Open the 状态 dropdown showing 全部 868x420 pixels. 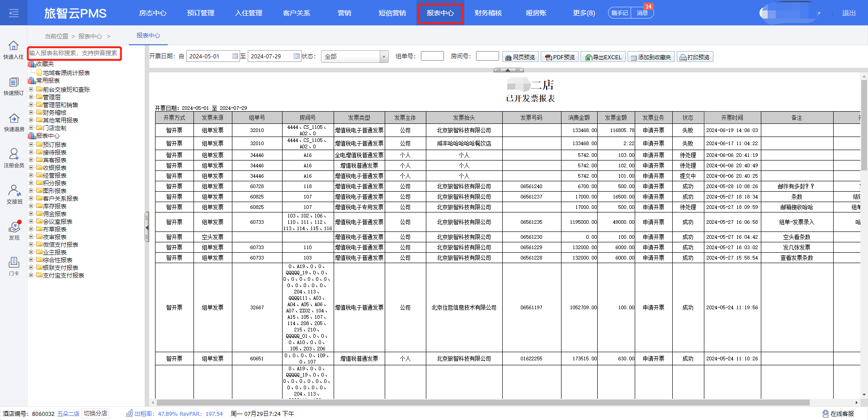pos(355,57)
